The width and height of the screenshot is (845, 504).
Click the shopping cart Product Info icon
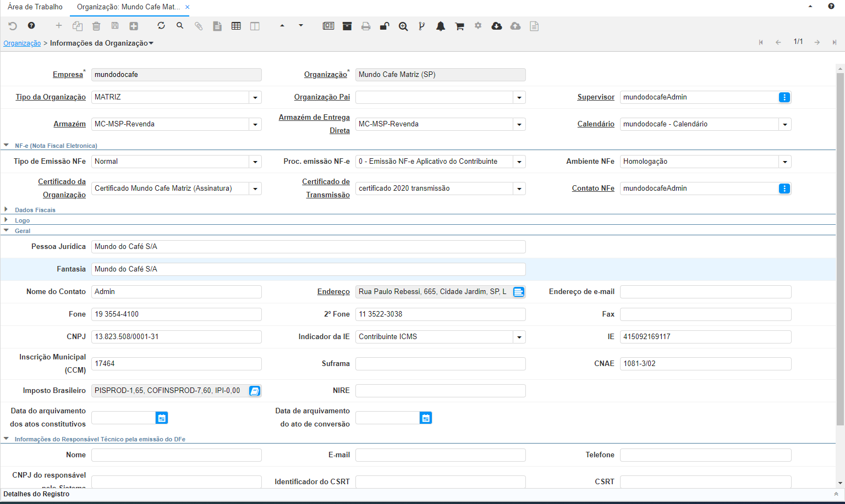[x=459, y=26]
